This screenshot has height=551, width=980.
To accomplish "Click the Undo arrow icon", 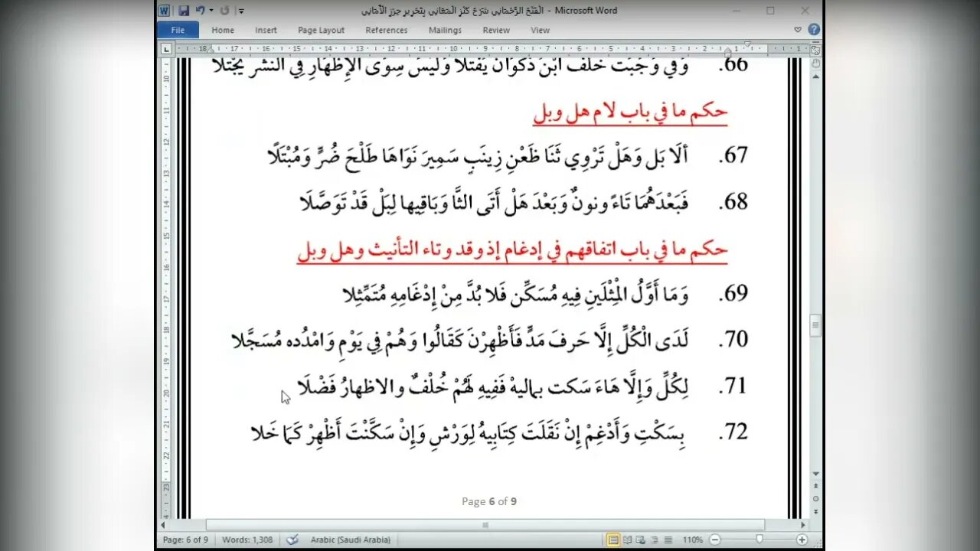I will (200, 11).
